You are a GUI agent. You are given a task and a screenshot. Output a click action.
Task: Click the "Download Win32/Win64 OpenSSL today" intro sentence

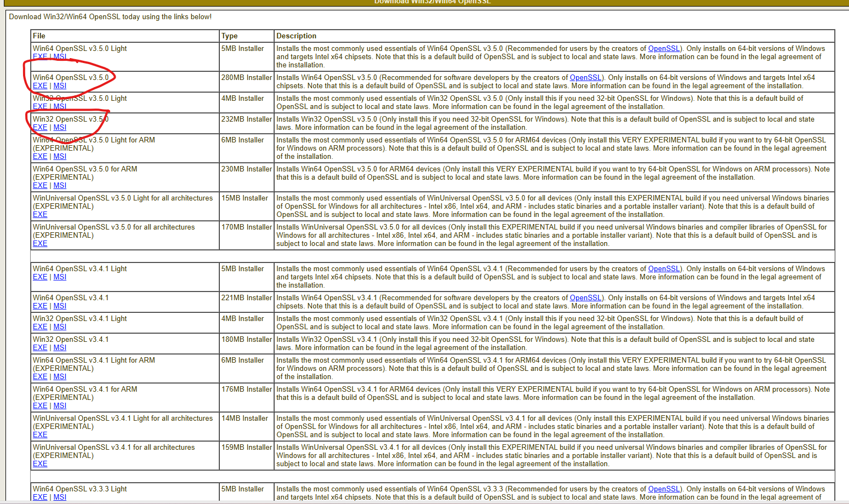110,16
